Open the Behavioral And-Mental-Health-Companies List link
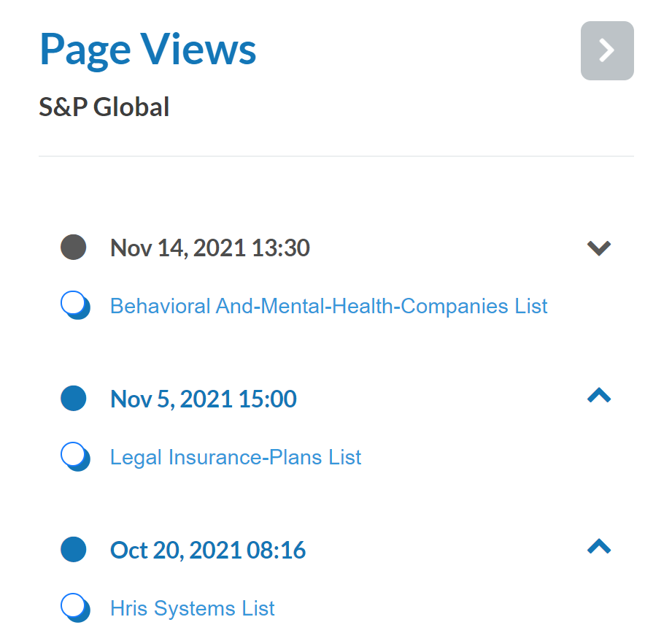This screenshot has width=645, height=644. [x=328, y=306]
